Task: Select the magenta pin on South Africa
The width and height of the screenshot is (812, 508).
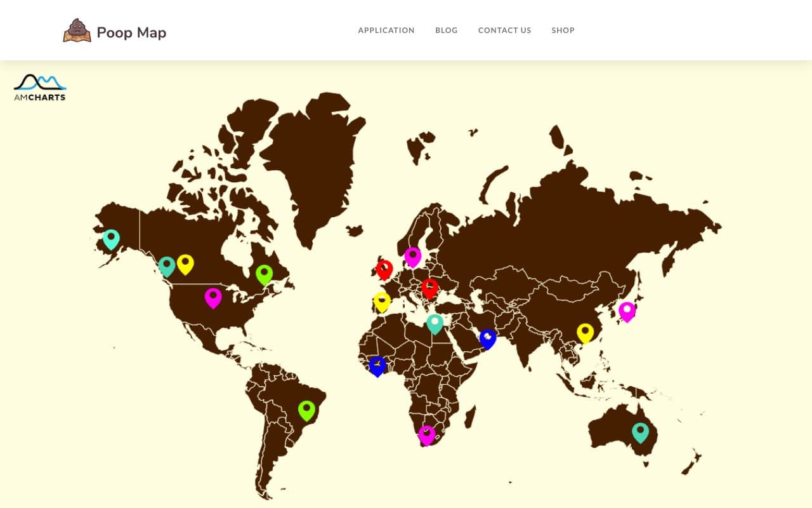Action: coord(426,434)
